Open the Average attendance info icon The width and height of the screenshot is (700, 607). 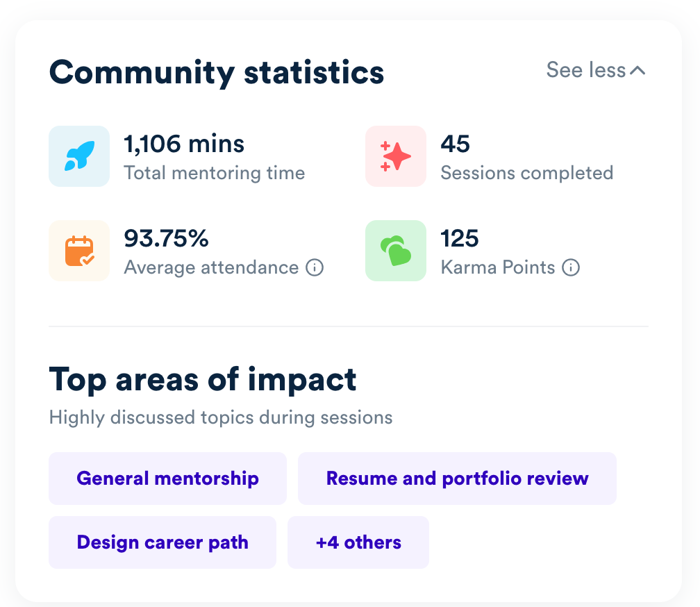315,268
